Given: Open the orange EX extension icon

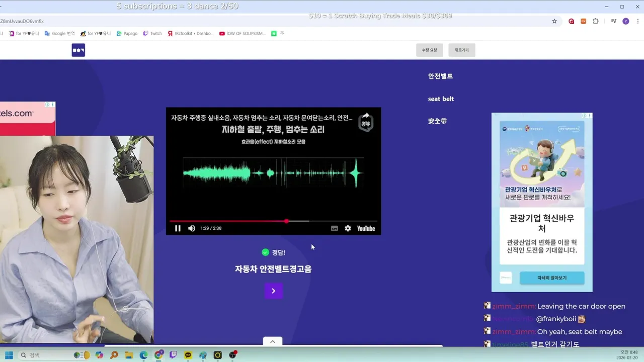Looking at the screenshot, I should coord(584,21).
